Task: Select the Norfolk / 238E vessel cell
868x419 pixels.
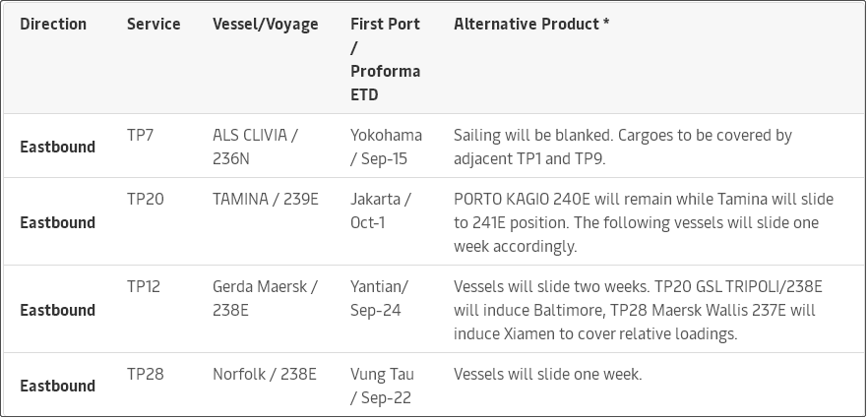Action: (x=264, y=374)
